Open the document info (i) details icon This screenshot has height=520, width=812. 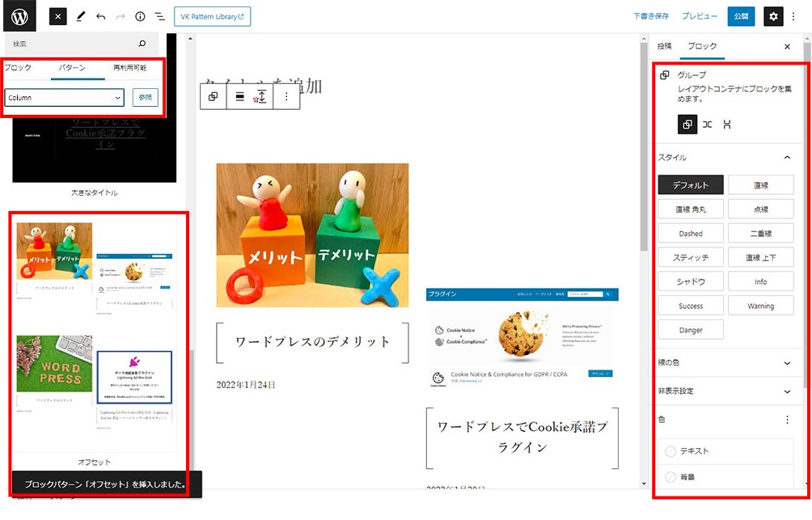tap(140, 16)
